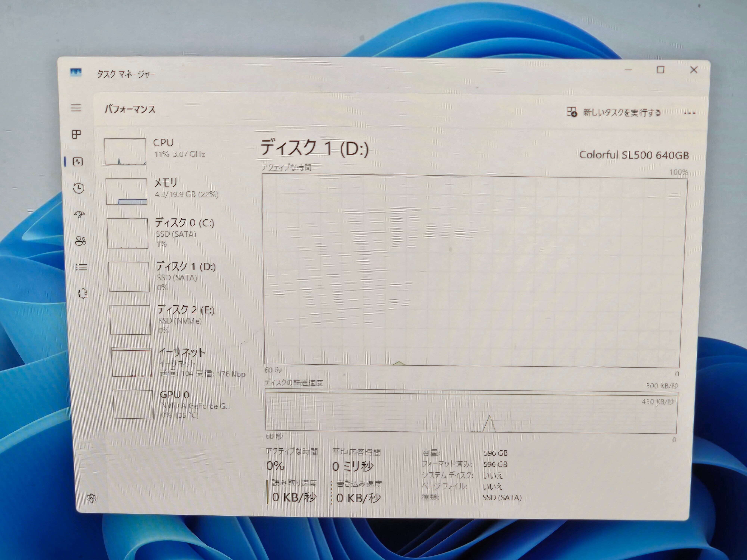Open the Details list page icon

pyautogui.click(x=81, y=267)
